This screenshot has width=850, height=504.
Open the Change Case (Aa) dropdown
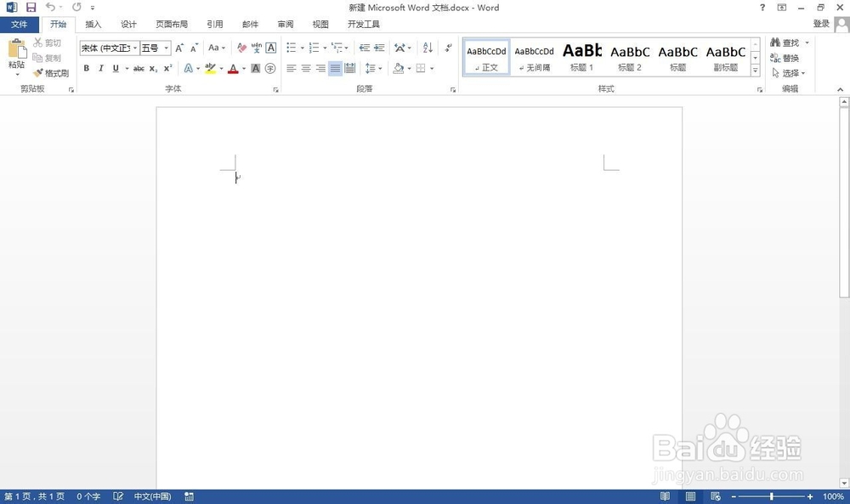[216, 48]
